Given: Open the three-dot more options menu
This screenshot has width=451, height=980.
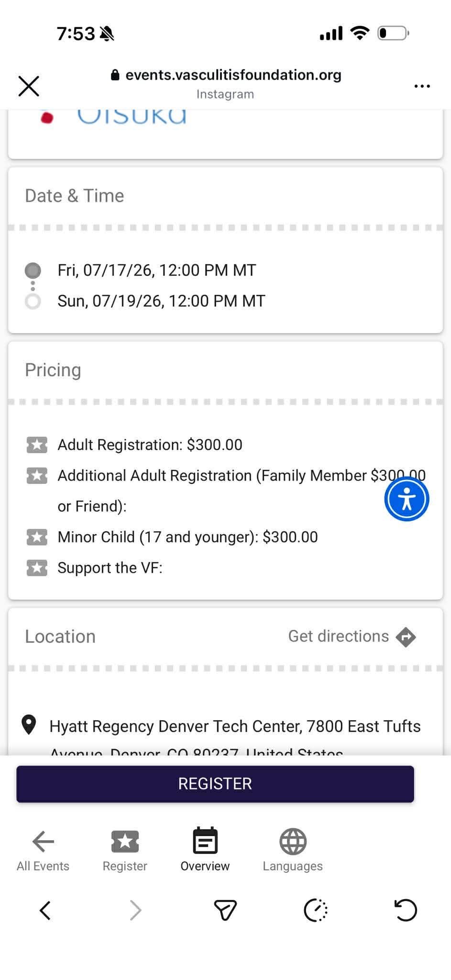Looking at the screenshot, I should tap(422, 86).
